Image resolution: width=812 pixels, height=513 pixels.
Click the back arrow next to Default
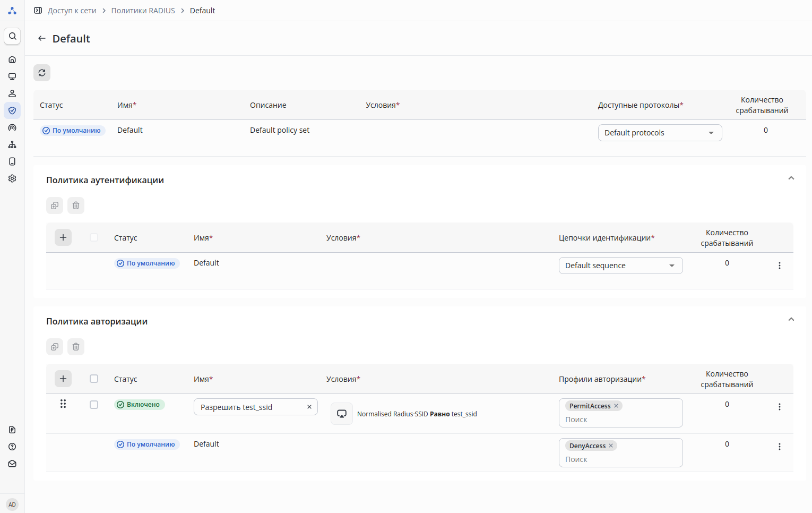[x=42, y=39]
